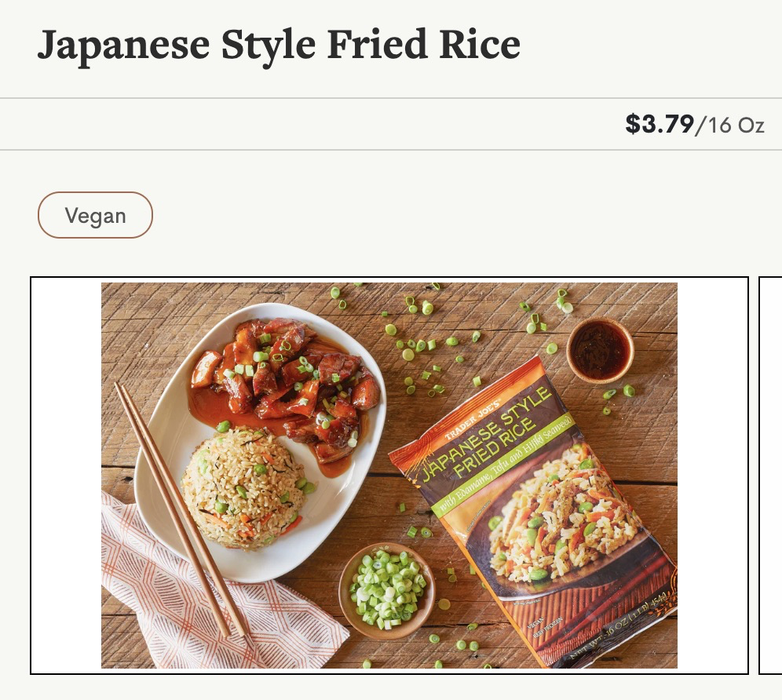Click the /16 Oz unit label
Image resolution: width=782 pixels, height=700 pixels.
729,125
